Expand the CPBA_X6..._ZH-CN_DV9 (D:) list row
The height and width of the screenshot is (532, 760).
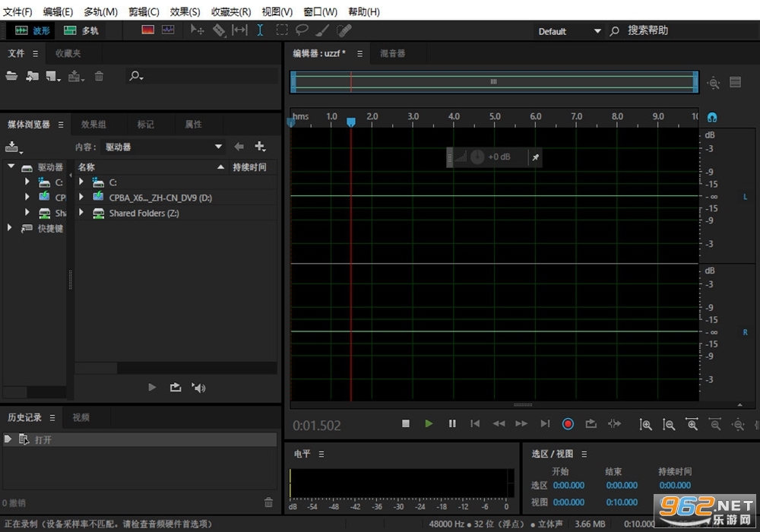[x=81, y=197]
